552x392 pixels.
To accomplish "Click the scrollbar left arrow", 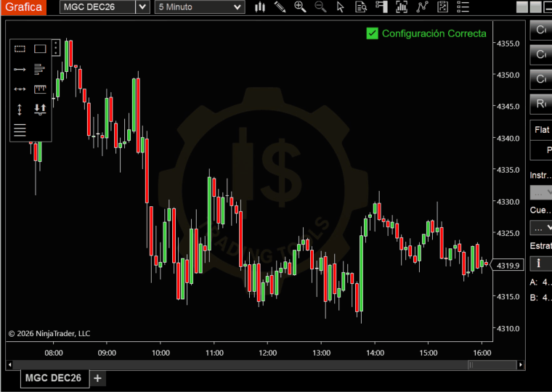I will click(x=10, y=365).
